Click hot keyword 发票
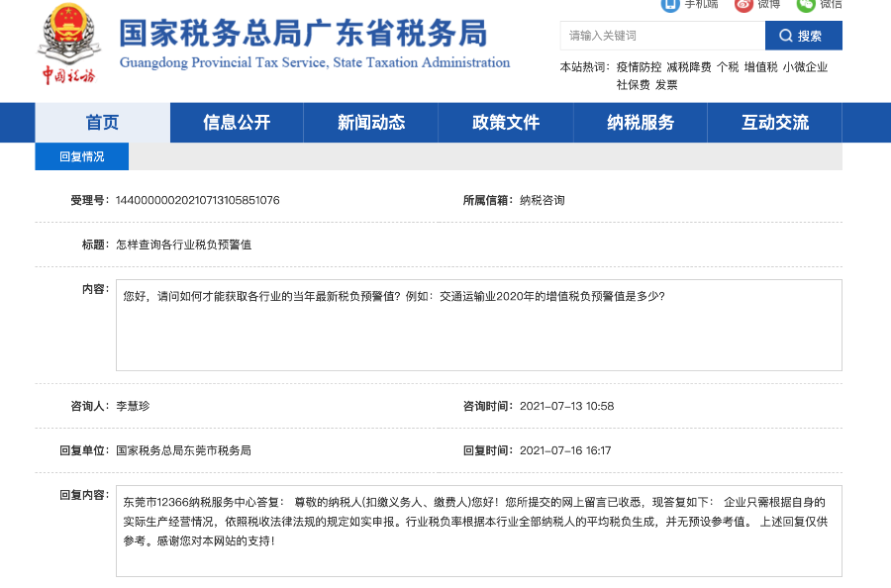This screenshot has width=891, height=588. coord(666,85)
